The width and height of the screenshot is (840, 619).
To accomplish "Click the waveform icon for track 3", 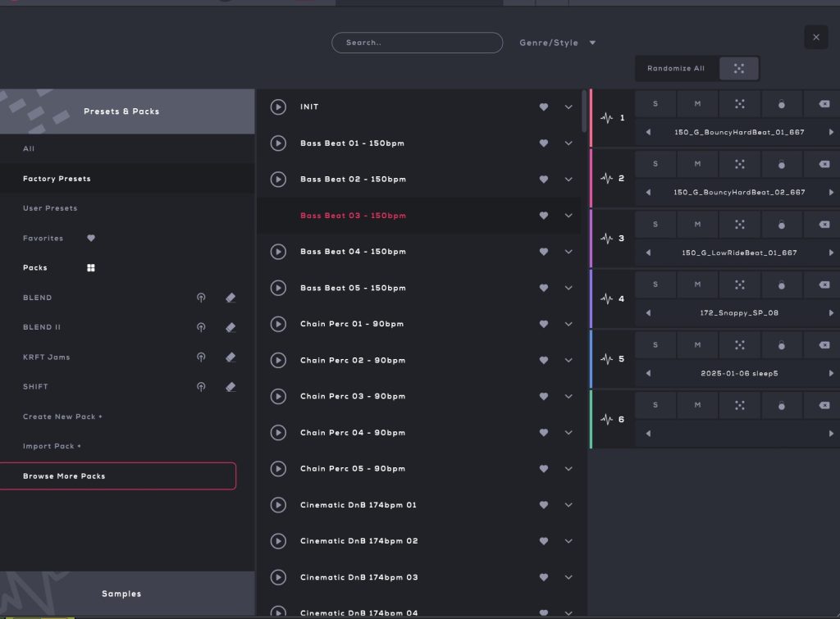I will (x=607, y=239).
